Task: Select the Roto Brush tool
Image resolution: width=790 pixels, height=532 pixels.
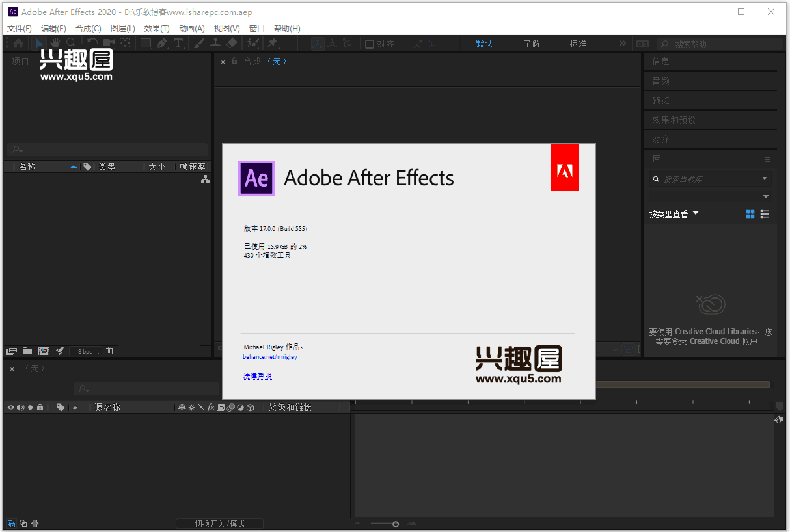Action: [253, 44]
